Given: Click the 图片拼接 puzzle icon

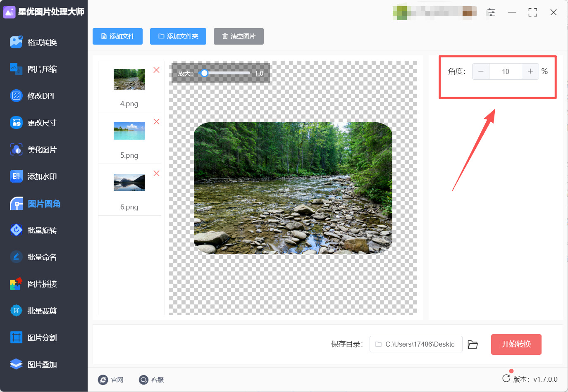Looking at the screenshot, I should (x=16, y=284).
